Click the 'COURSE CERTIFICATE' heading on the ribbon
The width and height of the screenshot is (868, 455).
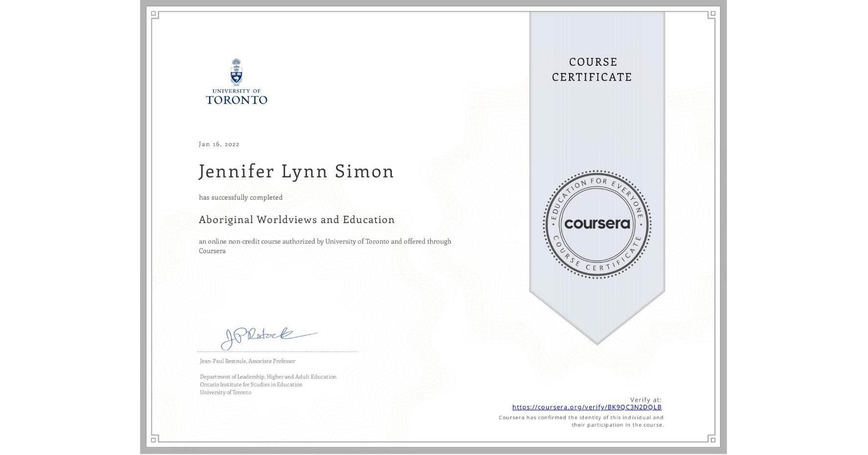591,69
